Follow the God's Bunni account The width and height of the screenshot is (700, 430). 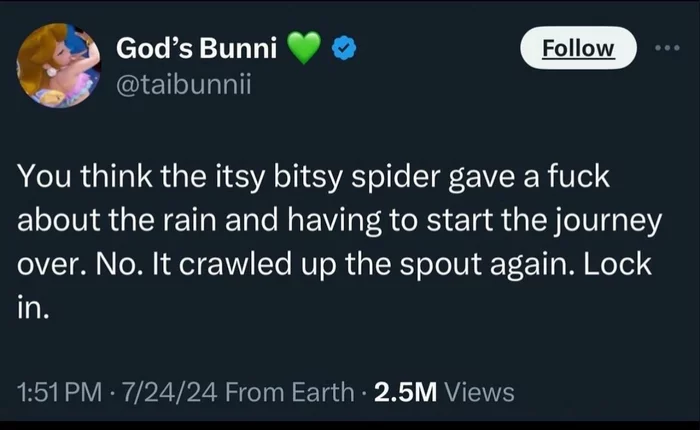578,48
